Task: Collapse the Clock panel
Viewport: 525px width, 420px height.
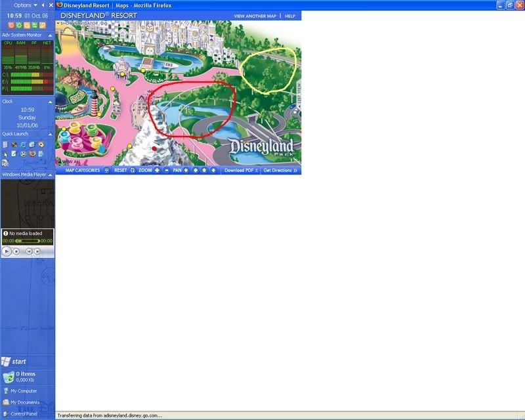Action: (51, 102)
